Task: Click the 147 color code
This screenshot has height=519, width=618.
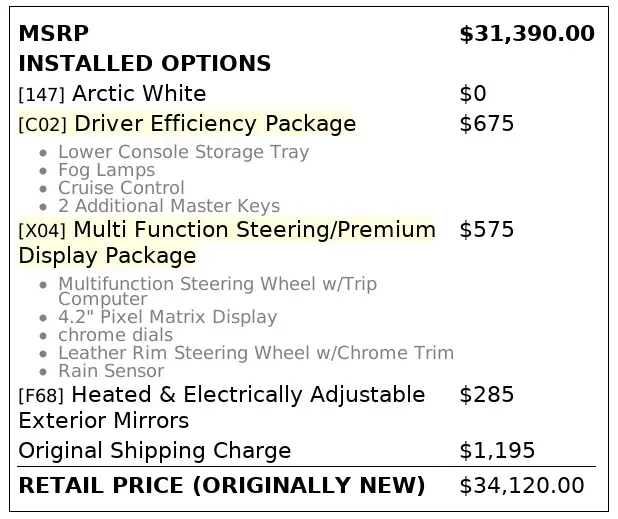Action: [42, 95]
